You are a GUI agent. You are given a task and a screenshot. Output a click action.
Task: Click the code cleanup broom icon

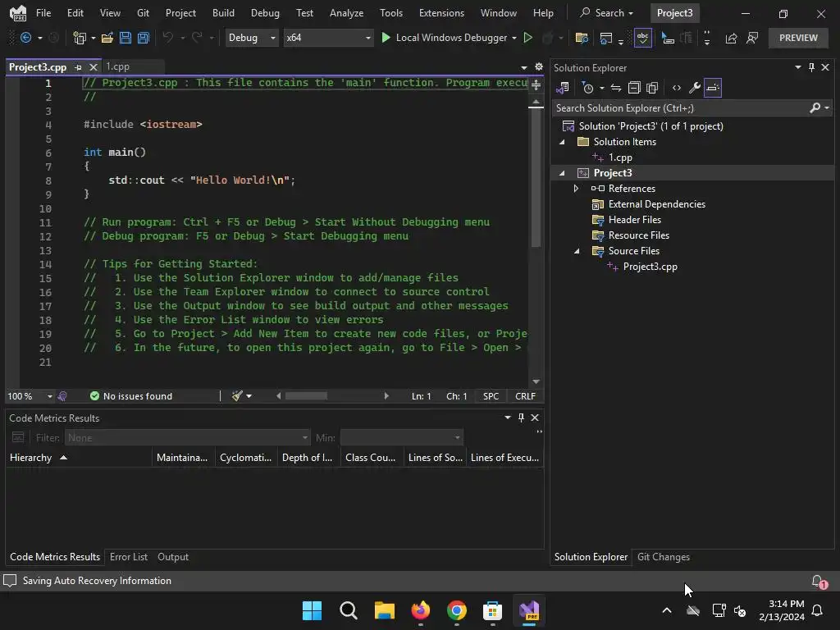237,396
